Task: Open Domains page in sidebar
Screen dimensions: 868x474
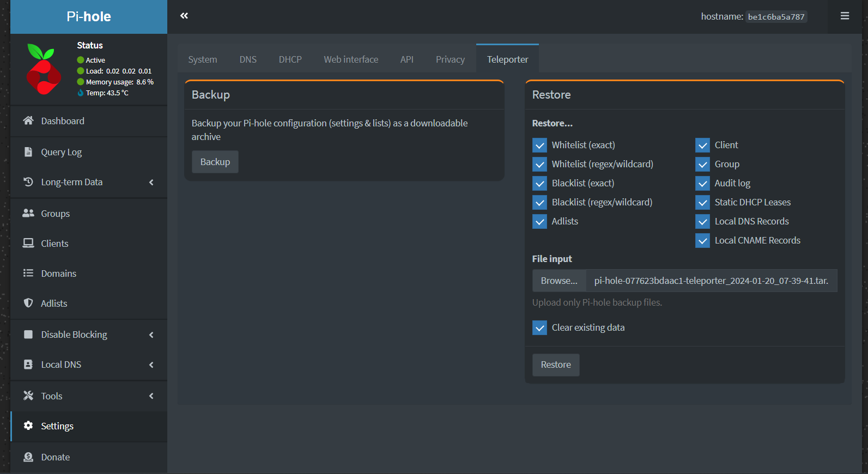Action: tap(89, 274)
